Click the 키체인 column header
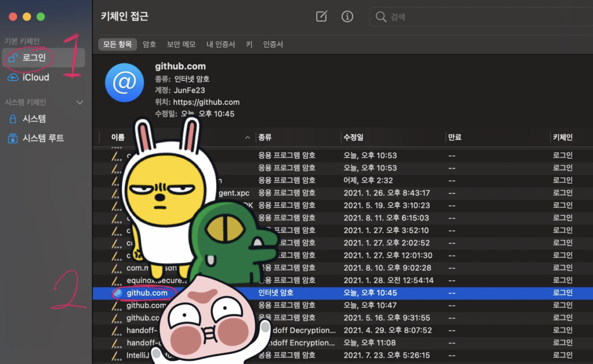593x364 pixels. click(563, 137)
